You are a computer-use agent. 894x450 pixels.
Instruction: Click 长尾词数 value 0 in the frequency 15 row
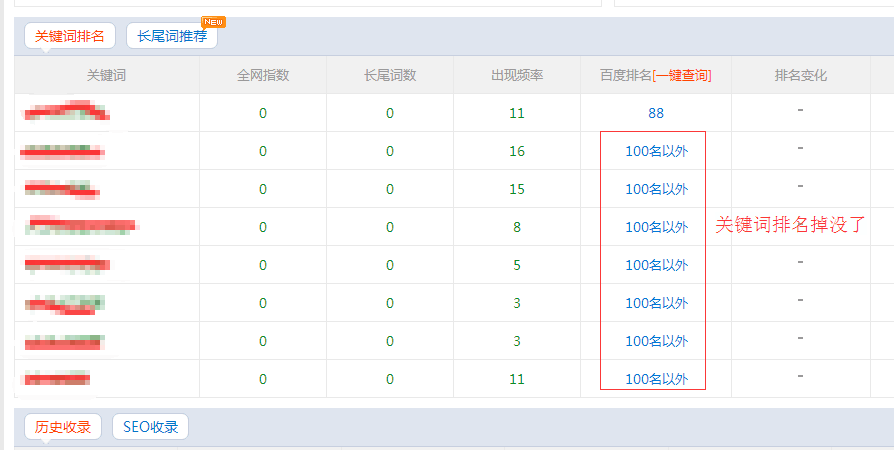click(x=390, y=189)
